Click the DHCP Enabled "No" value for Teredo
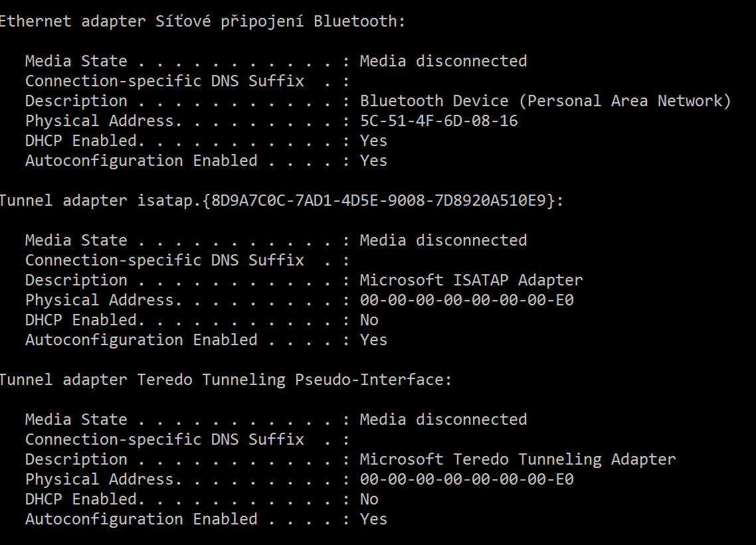The width and height of the screenshot is (756, 545). [x=369, y=499]
